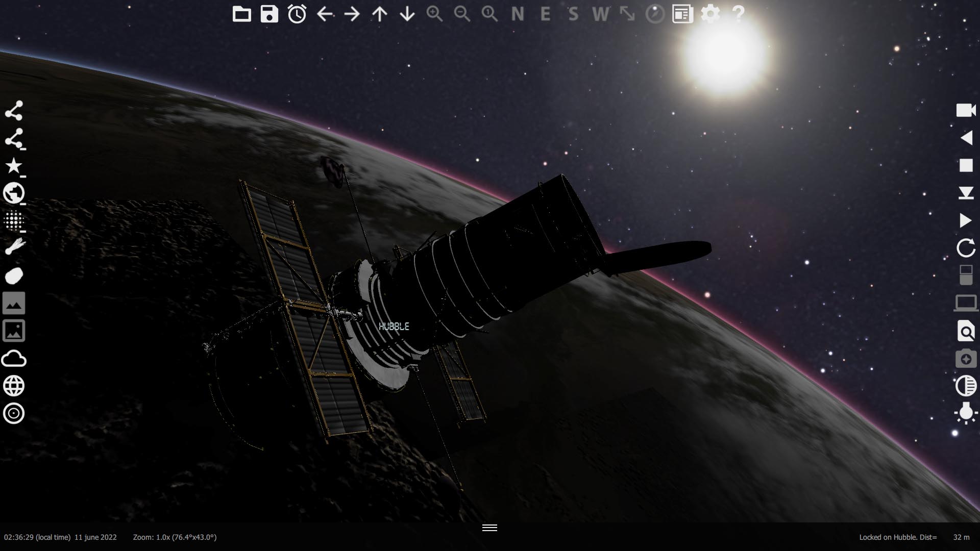This screenshot has width=980, height=551.
Task: Open the favorites star icon
Action: click(x=14, y=166)
